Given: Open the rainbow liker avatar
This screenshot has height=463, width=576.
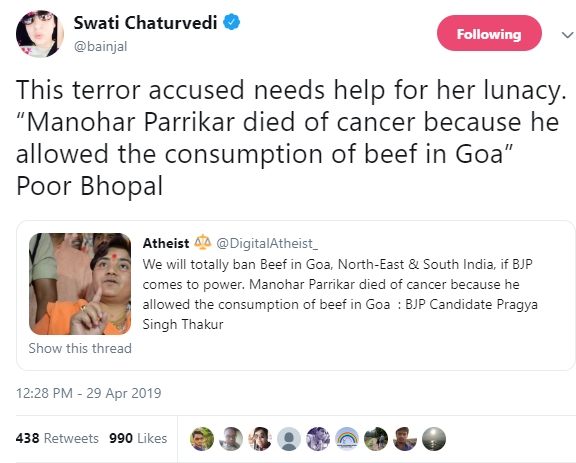Looking at the screenshot, I should (x=347, y=439).
